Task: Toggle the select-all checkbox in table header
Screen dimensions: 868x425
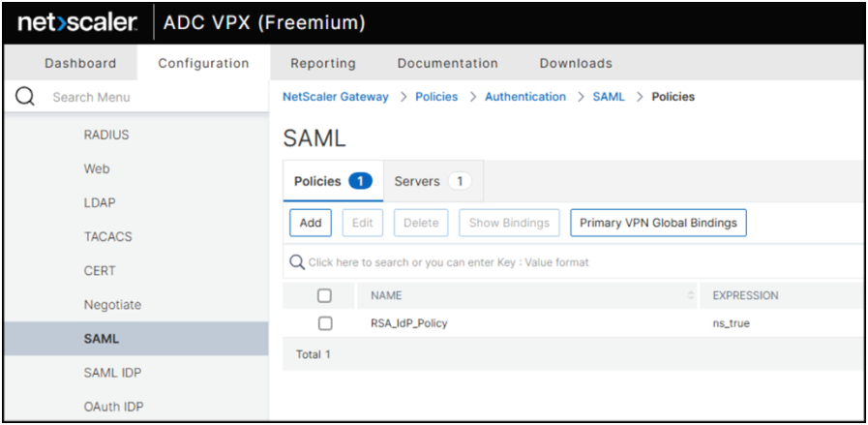Action: [324, 295]
